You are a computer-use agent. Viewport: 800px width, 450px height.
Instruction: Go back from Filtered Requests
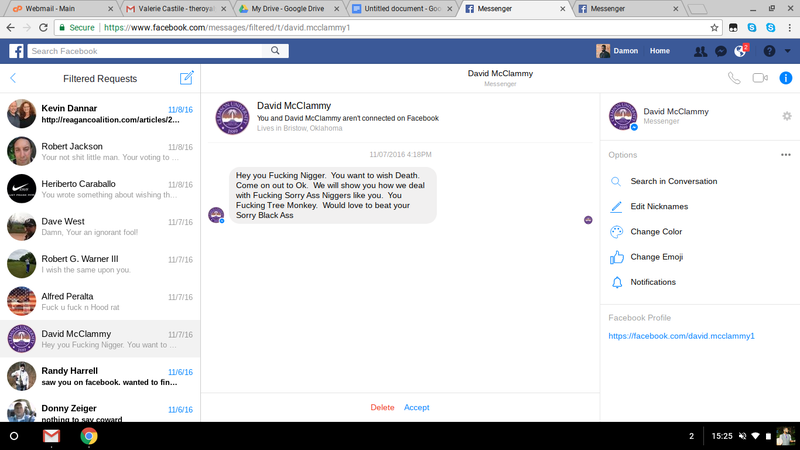(x=13, y=78)
